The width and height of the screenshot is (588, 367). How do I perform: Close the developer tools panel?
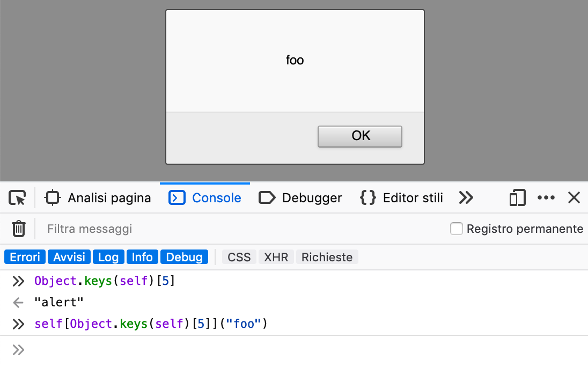pos(574,198)
